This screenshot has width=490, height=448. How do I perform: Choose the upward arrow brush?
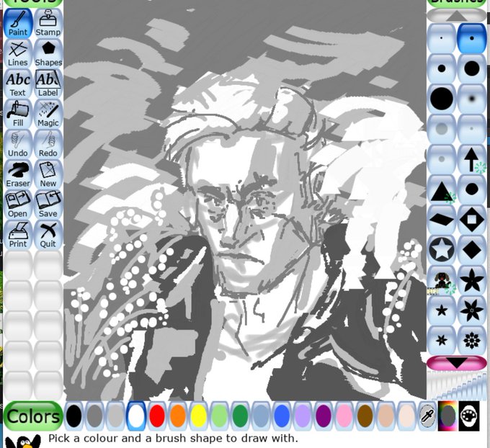point(471,159)
